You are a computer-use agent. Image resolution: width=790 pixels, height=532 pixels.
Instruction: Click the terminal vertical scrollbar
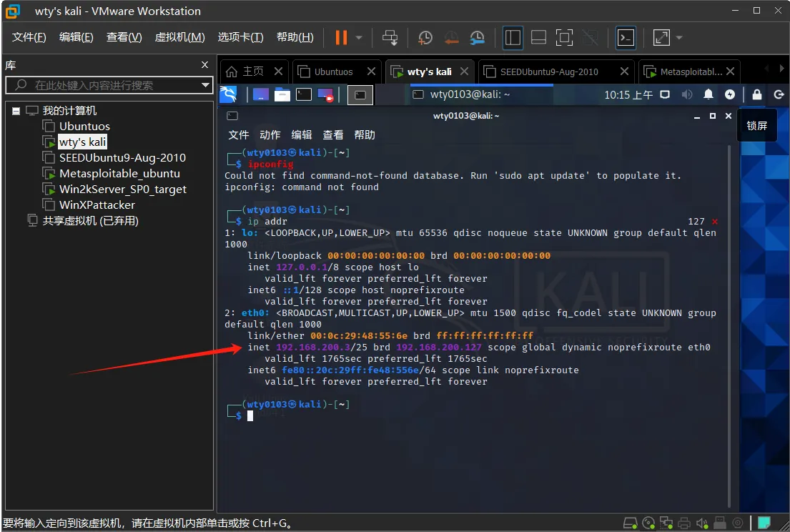click(729, 327)
